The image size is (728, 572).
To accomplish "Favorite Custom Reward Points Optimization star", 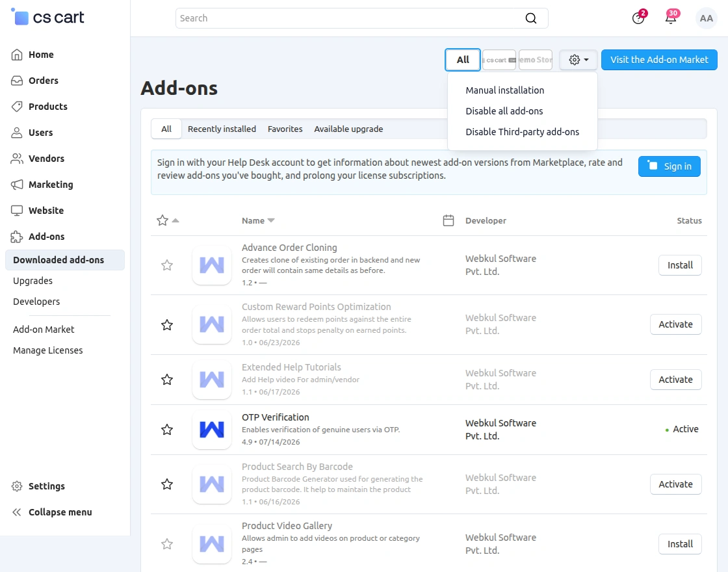I will [167, 325].
